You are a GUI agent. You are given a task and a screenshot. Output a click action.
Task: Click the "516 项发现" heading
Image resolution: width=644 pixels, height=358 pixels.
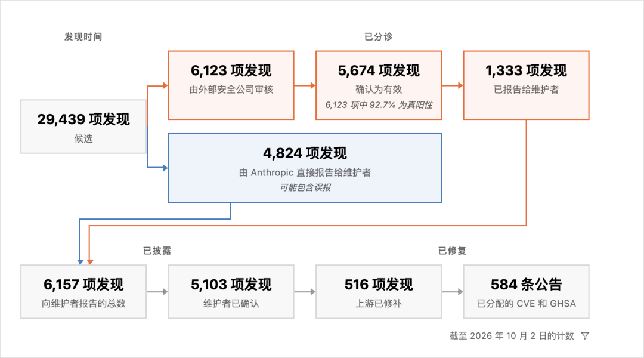379,285
